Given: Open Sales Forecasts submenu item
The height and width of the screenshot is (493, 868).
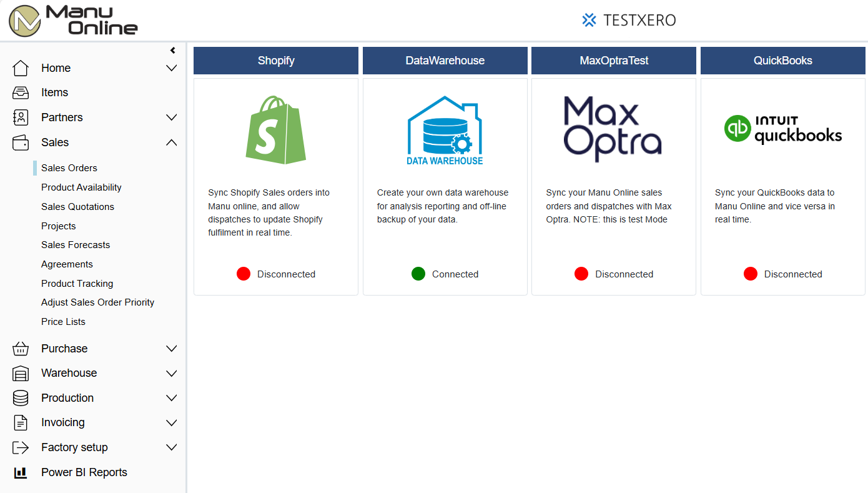Looking at the screenshot, I should [x=76, y=245].
